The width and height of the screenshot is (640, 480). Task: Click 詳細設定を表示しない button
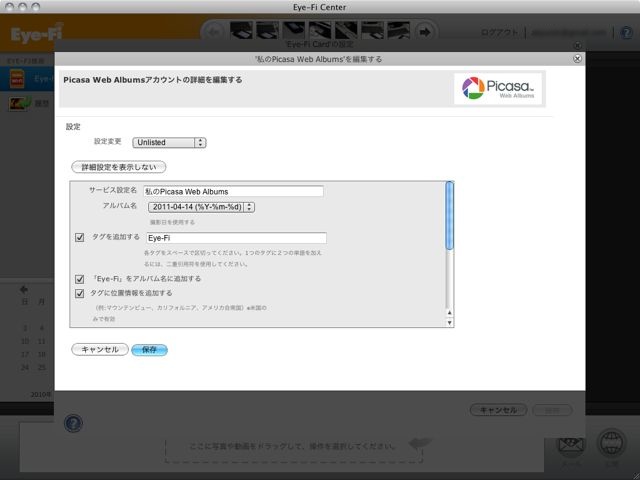coord(118,167)
